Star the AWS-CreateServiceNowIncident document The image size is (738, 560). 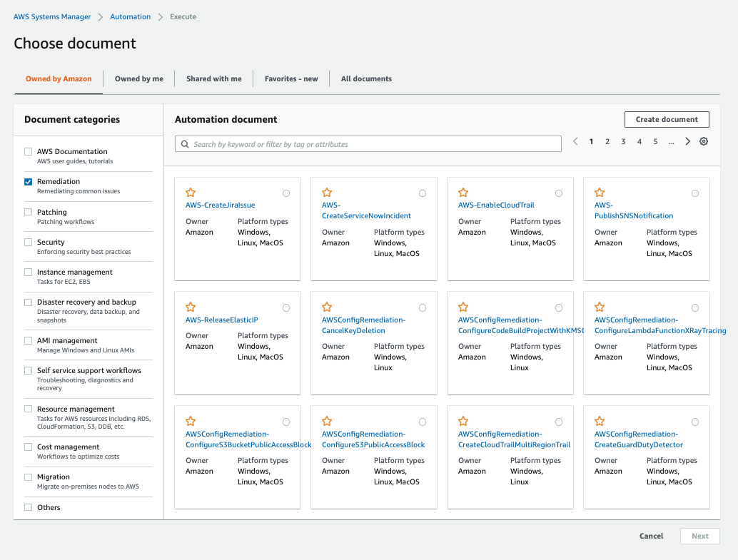[327, 193]
